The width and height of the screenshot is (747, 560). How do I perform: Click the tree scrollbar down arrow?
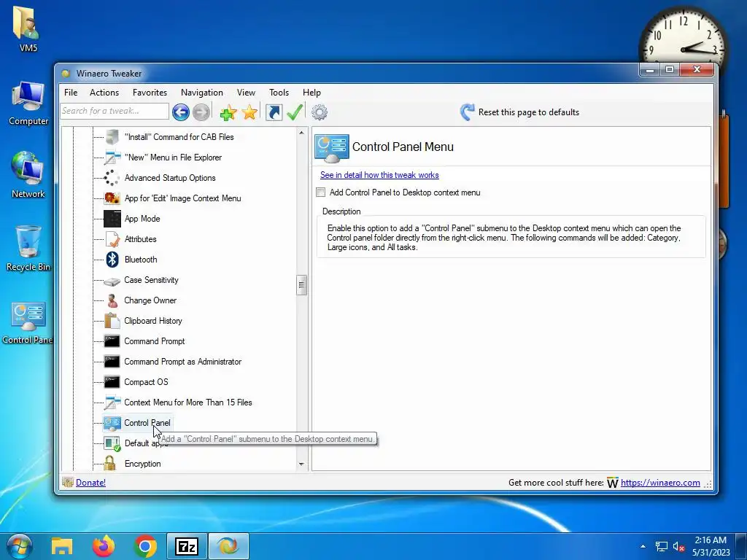pos(301,464)
